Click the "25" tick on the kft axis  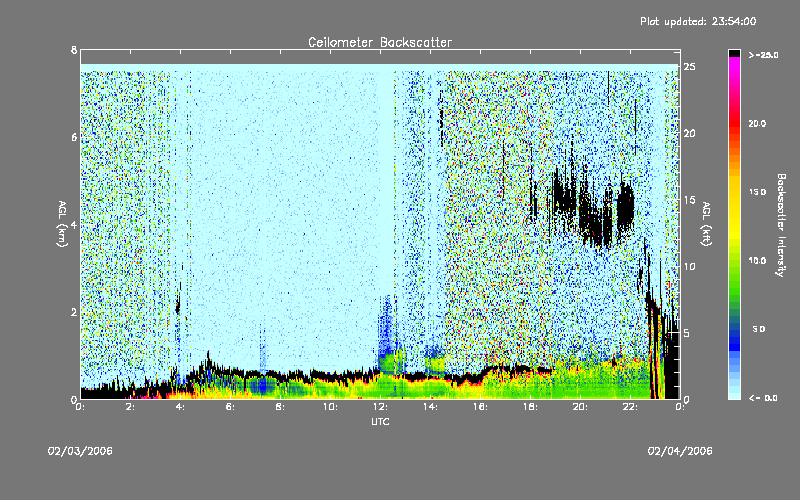[689, 67]
